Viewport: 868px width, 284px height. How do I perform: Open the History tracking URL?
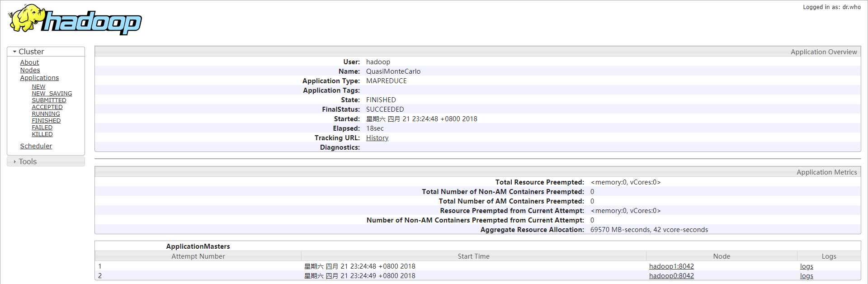[x=377, y=138]
